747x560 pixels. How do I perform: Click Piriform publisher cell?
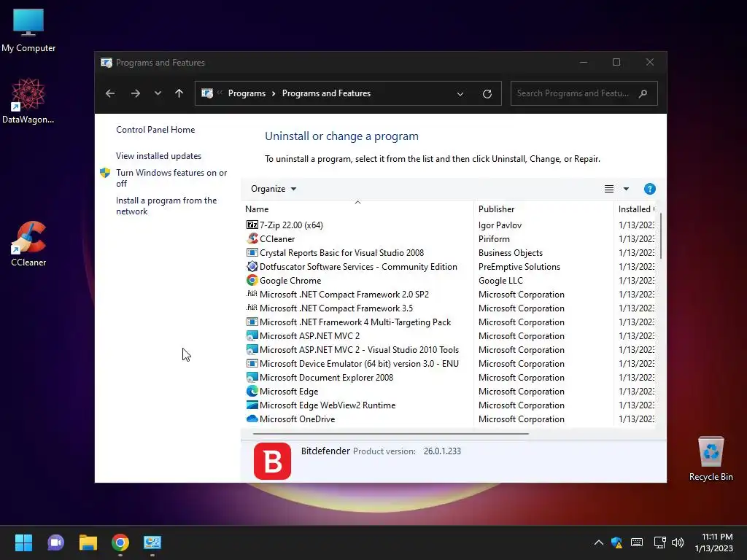[x=494, y=238]
